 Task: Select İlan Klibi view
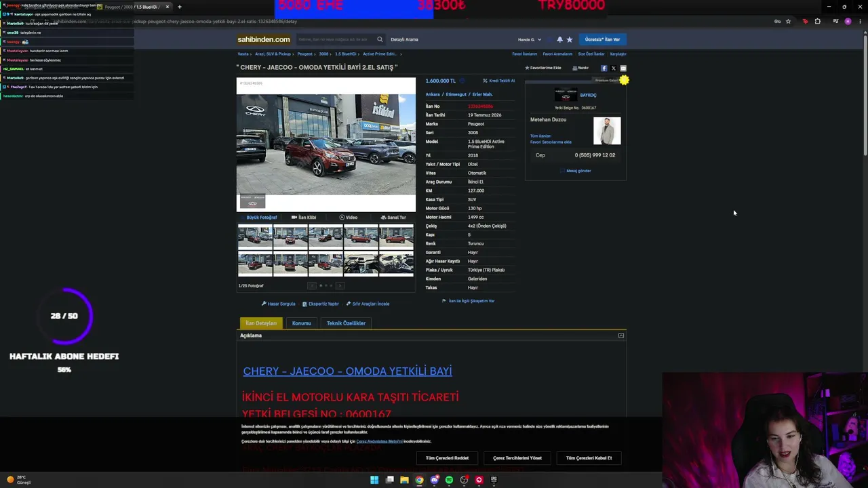[x=304, y=218]
